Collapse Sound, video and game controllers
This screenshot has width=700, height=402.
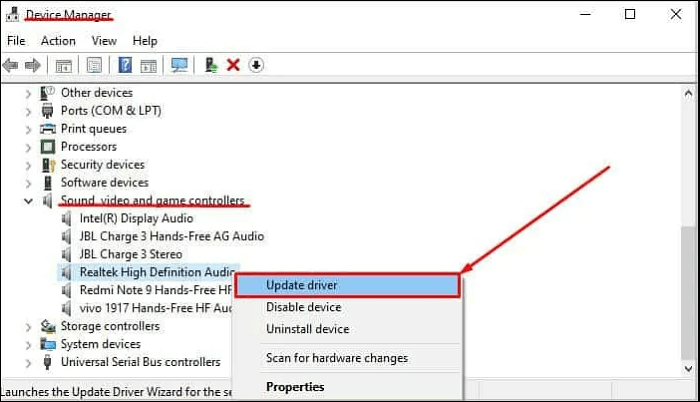click(x=28, y=201)
